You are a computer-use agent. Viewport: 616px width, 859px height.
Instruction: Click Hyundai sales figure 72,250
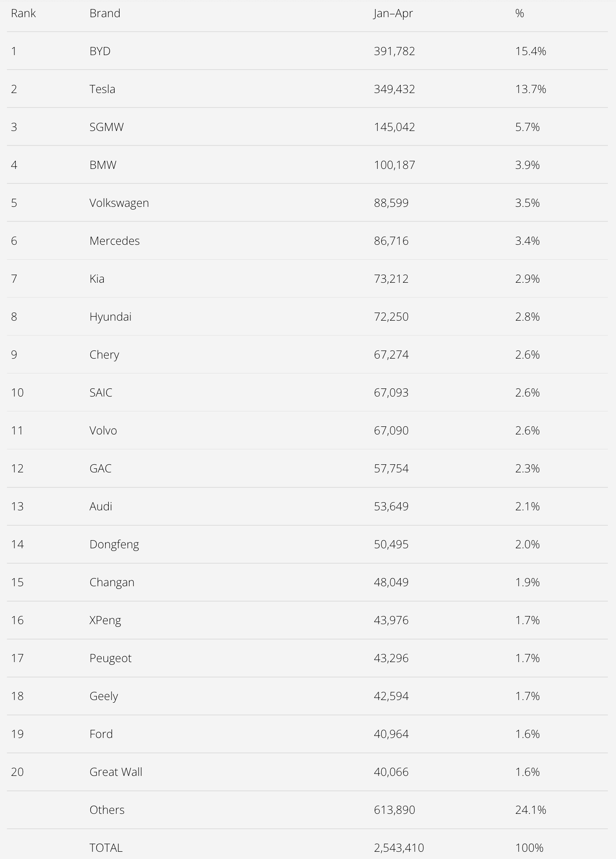[x=391, y=317]
